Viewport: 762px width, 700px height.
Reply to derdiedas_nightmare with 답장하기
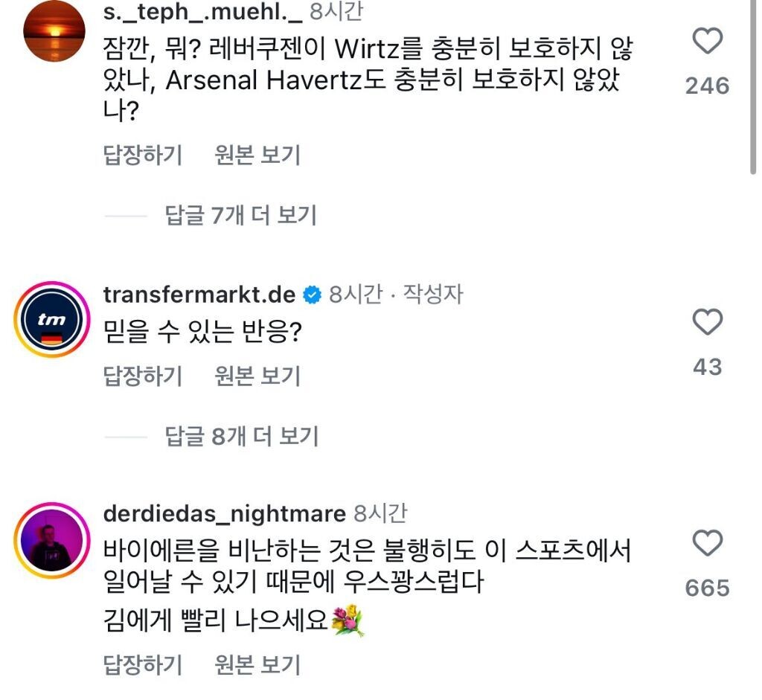pos(143,664)
